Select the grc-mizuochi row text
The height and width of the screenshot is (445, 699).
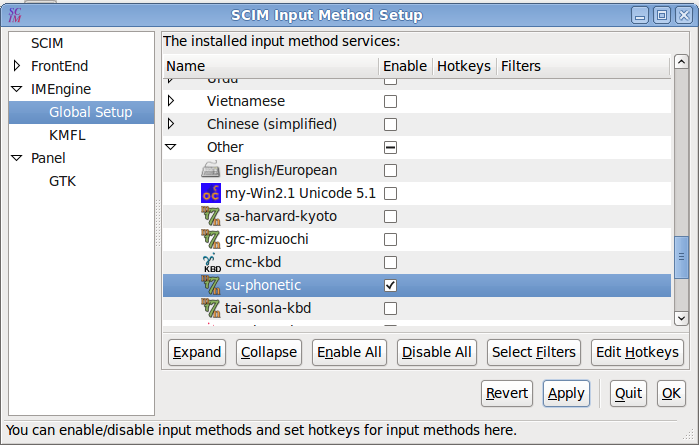[267, 239]
